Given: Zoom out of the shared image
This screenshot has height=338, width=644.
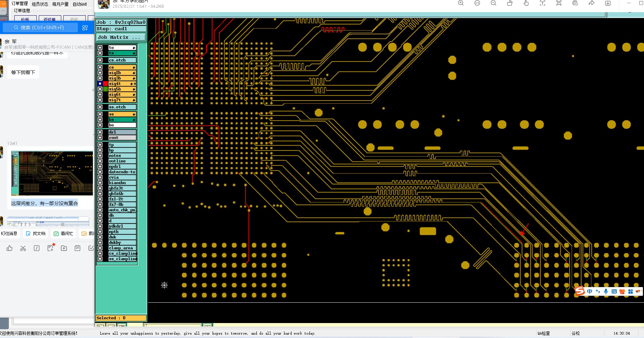Looking at the screenshot, I should (494, 3).
